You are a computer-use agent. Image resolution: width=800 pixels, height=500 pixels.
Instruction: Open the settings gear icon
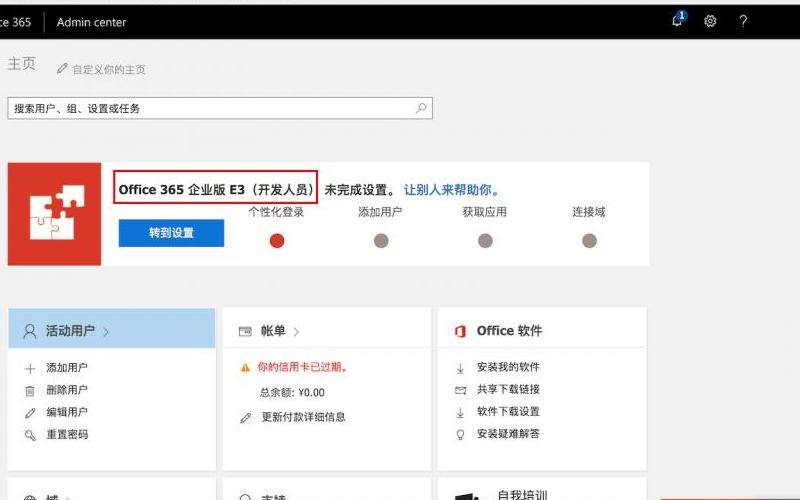click(x=710, y=21)
